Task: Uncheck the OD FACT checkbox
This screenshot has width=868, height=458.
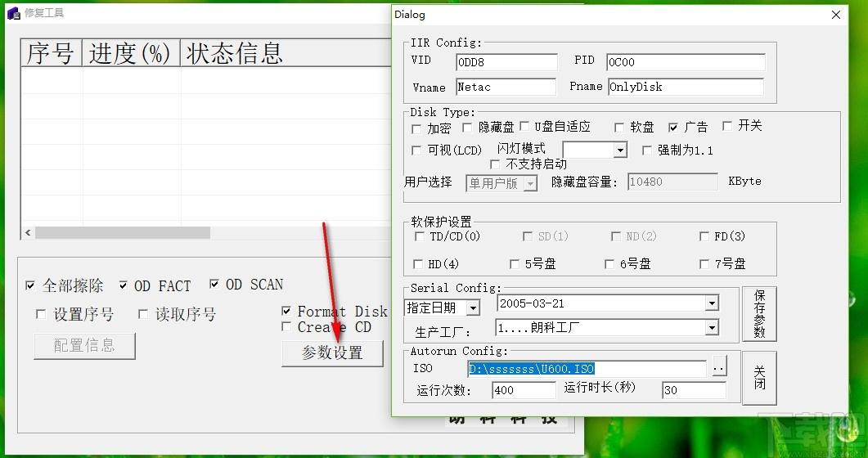Action: click(124, 285)
